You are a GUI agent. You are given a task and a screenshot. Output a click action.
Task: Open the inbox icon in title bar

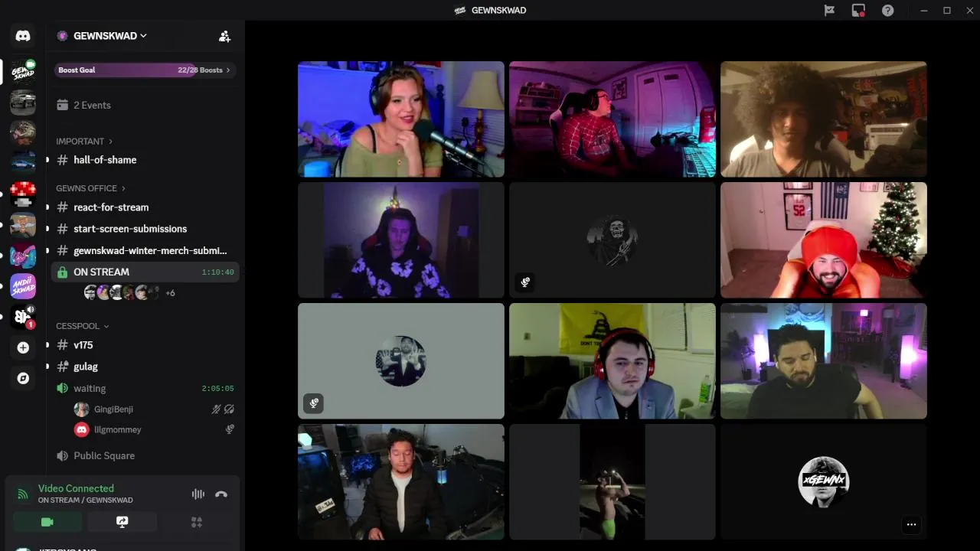[858, 10]
